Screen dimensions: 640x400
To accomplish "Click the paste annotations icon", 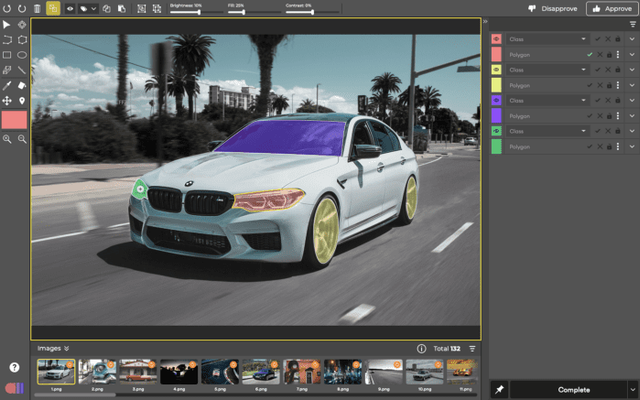I will [x=122, y=9].
